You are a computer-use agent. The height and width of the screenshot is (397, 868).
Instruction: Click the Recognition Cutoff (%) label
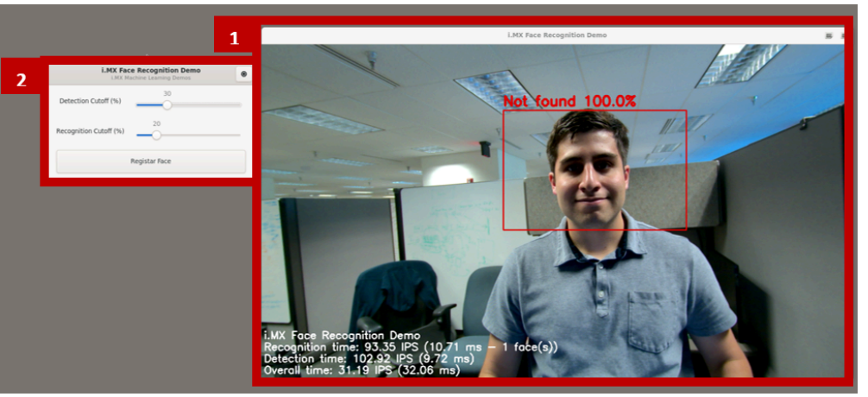click(90, 131)
